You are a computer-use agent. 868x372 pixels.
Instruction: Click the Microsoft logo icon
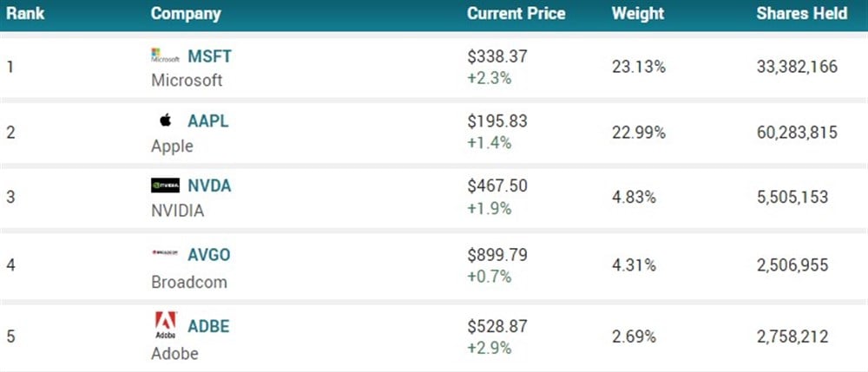tap(165, 56)
